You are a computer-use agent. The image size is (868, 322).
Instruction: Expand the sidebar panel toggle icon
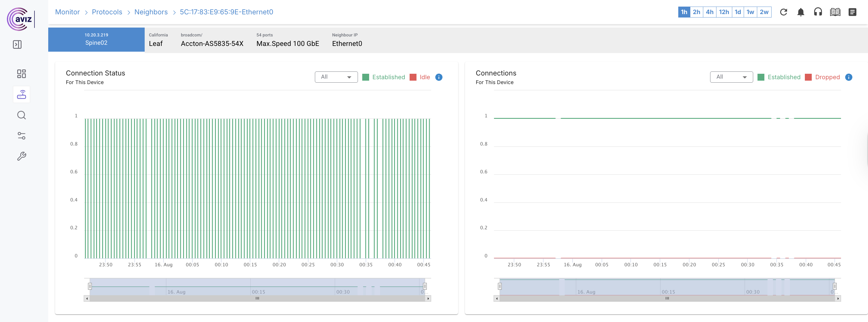(17, 44)
